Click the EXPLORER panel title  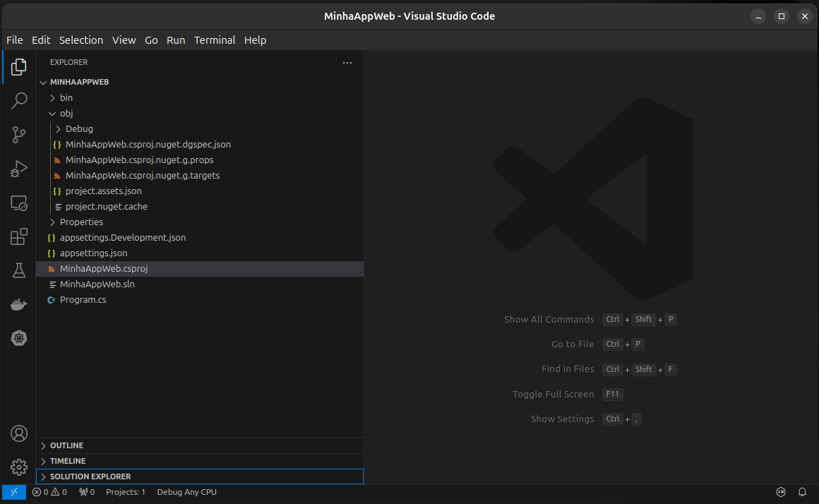click(x=69, y=62)
